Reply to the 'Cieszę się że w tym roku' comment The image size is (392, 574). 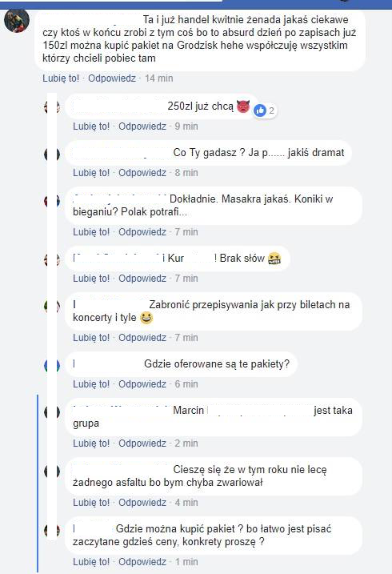click(x=142, y=503)
